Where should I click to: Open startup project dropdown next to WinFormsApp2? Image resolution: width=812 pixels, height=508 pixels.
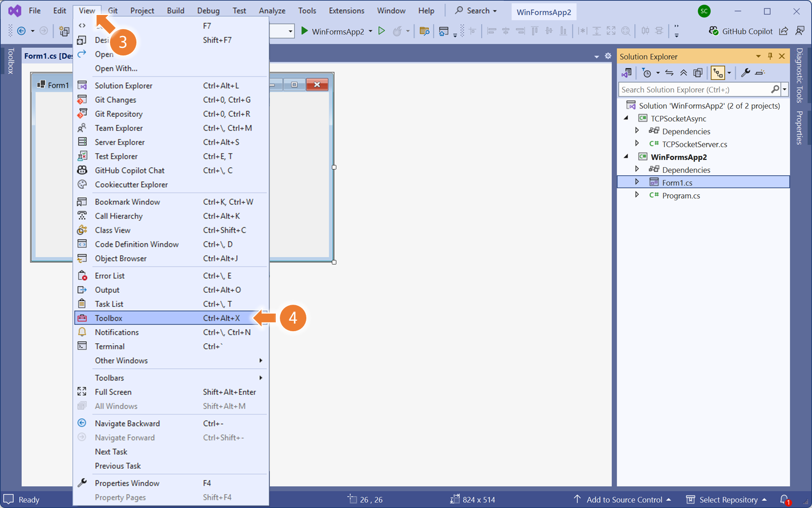(371, 31)
